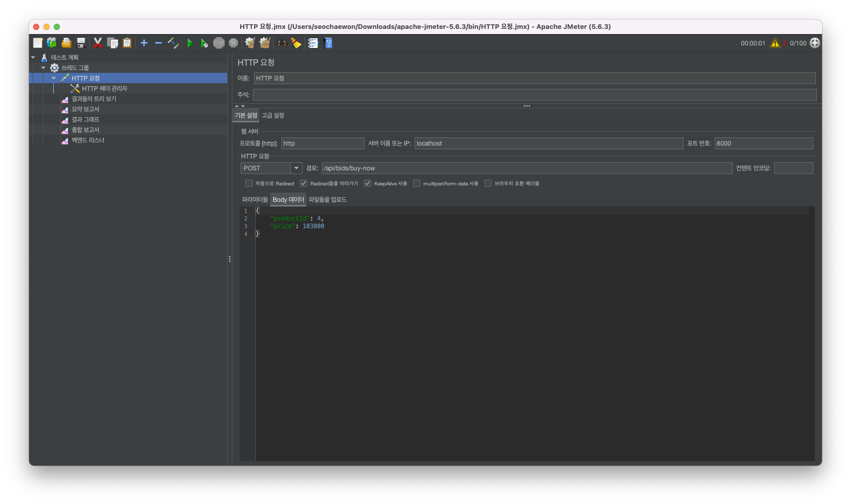This screenshot has height=504, width=851.
Task: Toggle enable/disable element icon
Action: (173, 43)
